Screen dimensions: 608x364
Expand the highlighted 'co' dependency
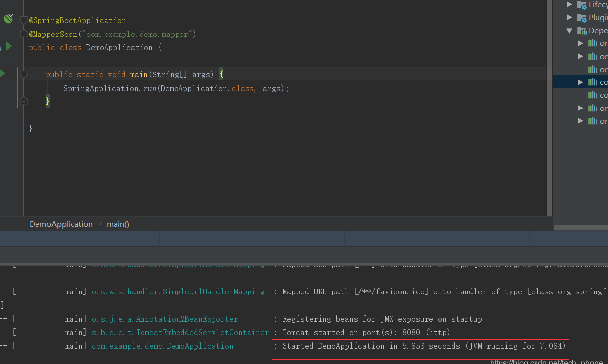tap(581, 82)
